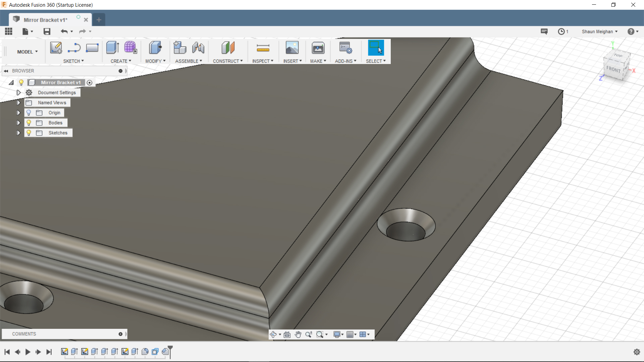Image resolution: width=644 pixels, height=362 pixels.
Task: Expand the Named Views folder
Action: tap(18, 103)
